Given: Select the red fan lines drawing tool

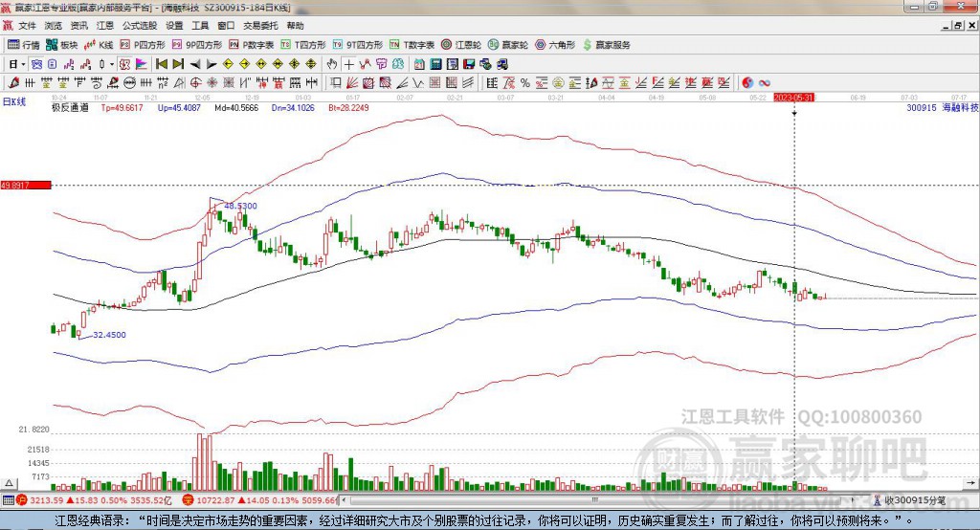Looking at the screenshot, I should 352,83.
